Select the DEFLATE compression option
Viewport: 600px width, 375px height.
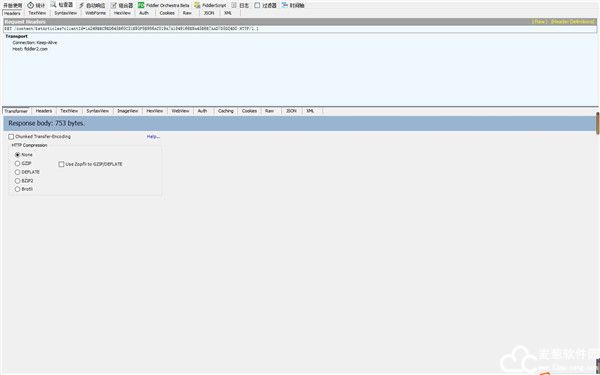click(x=17, y=172)
